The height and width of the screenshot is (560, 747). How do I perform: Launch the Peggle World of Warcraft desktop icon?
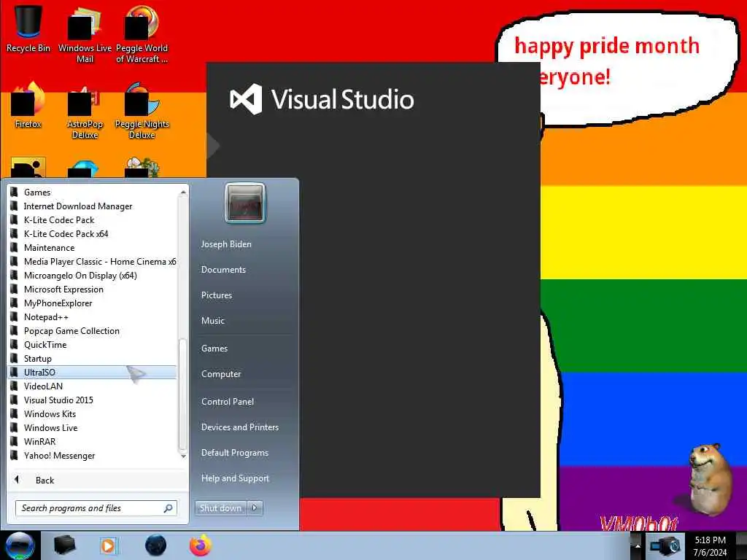(x=142, y=34)
